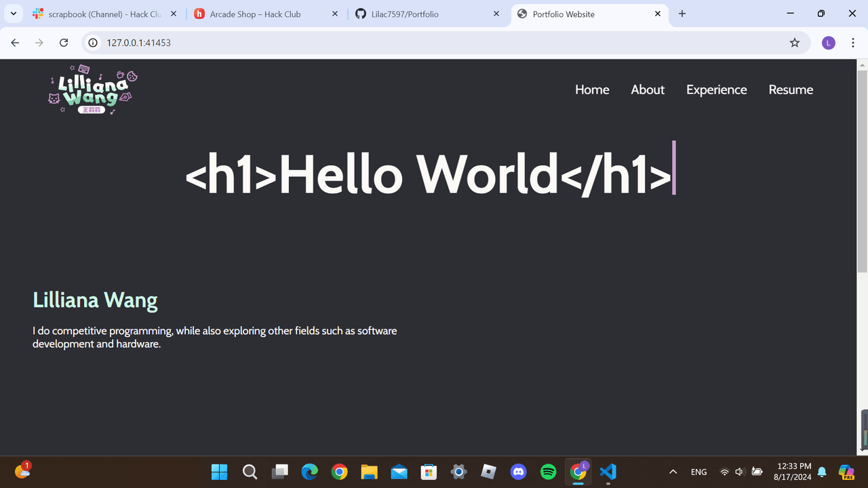
Task: Open the Resume nav link
Action: (x=791, y=89)
